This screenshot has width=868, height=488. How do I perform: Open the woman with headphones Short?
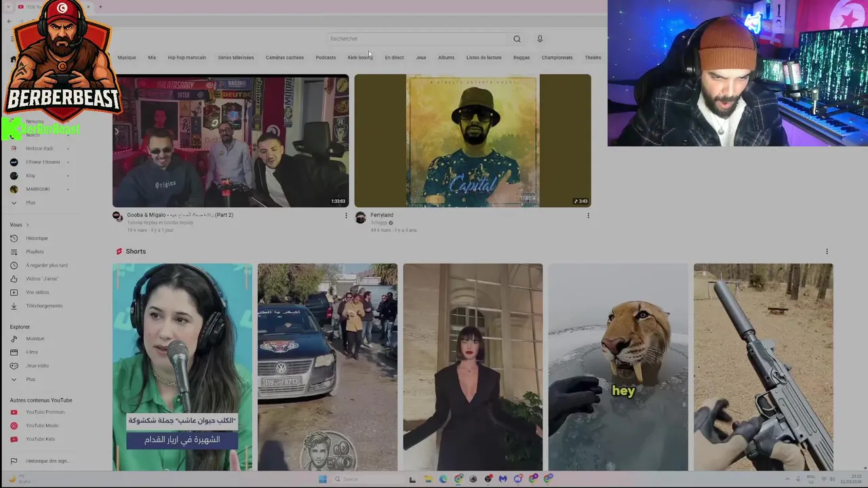pyautogui.click(x=182, y=367)
